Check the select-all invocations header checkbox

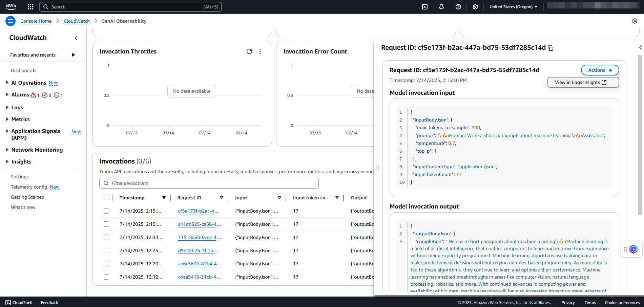click(106, 198)
